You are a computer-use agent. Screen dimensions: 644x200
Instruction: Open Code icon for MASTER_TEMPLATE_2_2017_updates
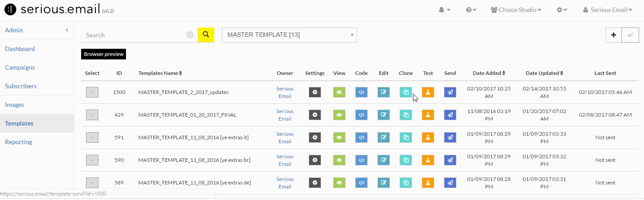pos(361,92)
